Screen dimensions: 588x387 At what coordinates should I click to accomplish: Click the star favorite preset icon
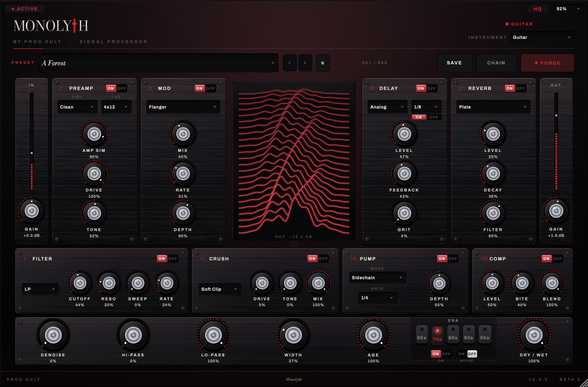coord(323,63)
